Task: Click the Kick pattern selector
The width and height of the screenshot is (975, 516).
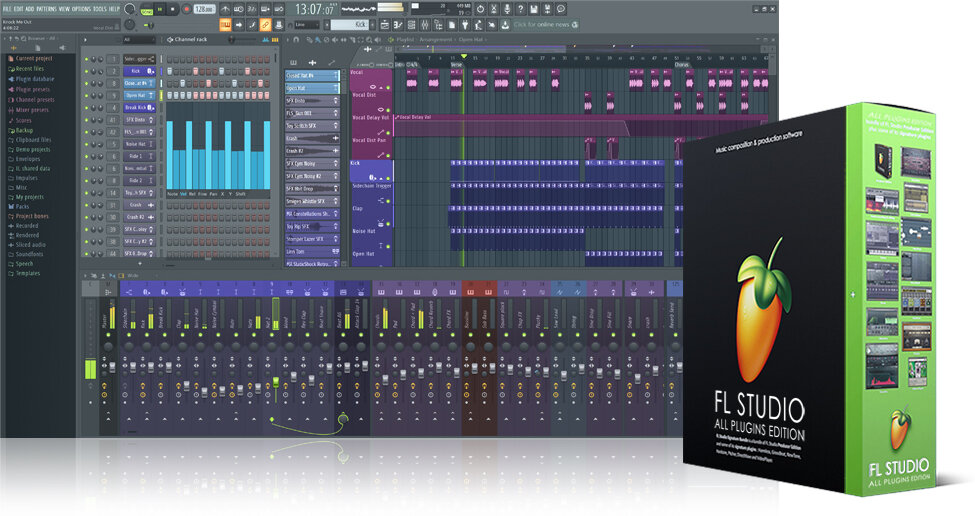Action: point(350,25)
